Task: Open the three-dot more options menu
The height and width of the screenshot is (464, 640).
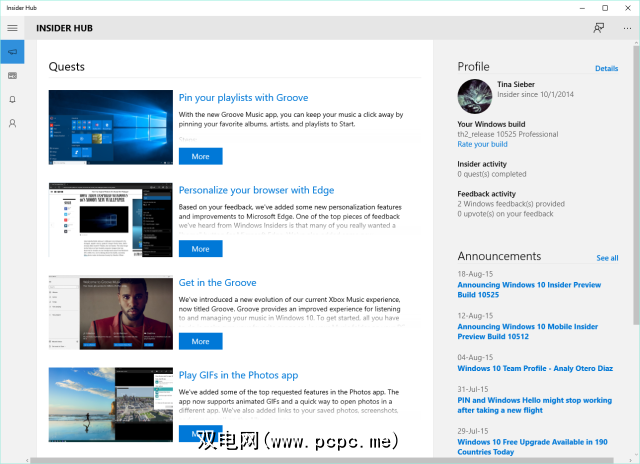Action: [627, 28]
